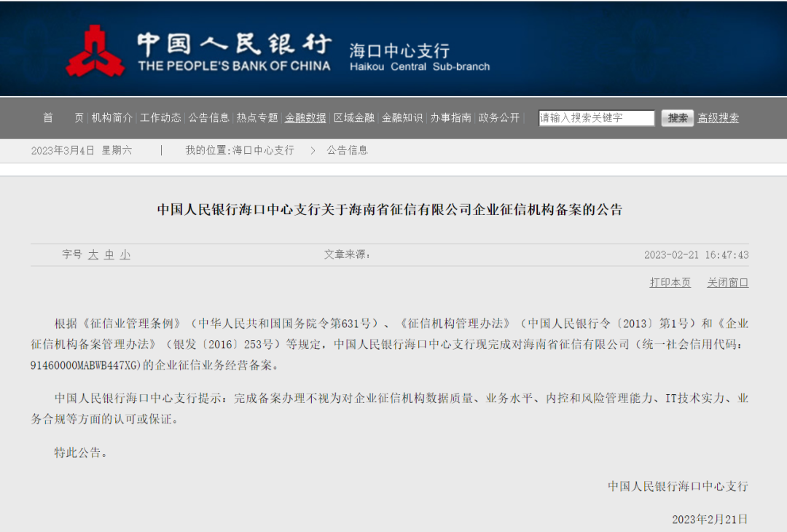Open the 首页 home menu item

[x=63, y=117]
